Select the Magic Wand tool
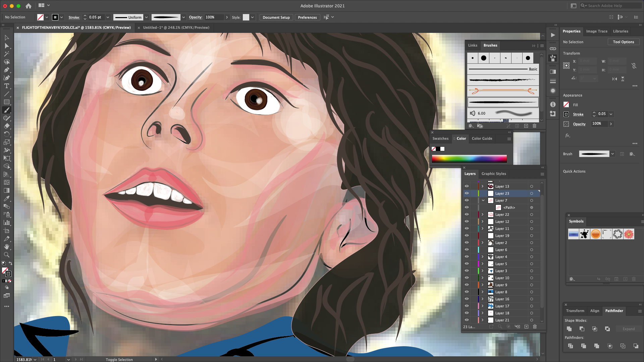This screenshot has height=362, width=644. 6,54
